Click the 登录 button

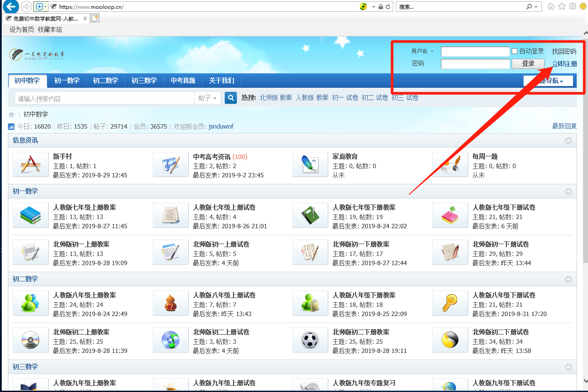point(528,64)
